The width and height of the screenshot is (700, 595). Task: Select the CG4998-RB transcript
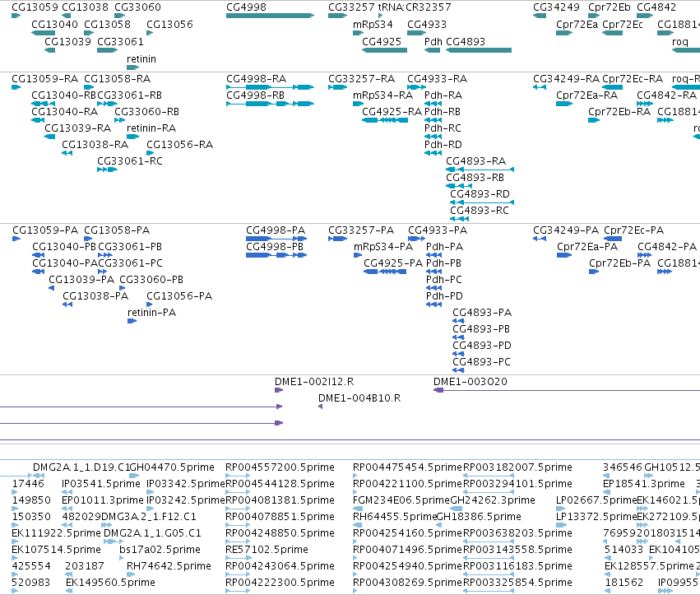(x=270, y=104)
